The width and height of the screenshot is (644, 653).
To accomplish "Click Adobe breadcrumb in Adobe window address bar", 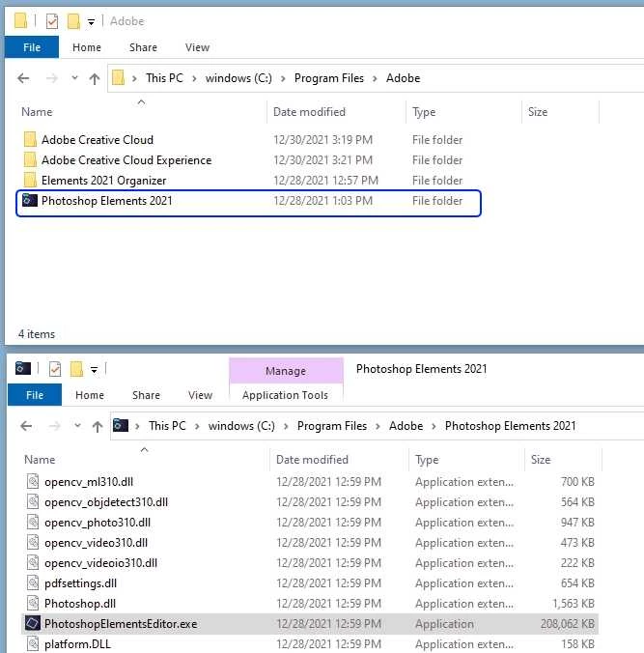I will click(403, 78).
